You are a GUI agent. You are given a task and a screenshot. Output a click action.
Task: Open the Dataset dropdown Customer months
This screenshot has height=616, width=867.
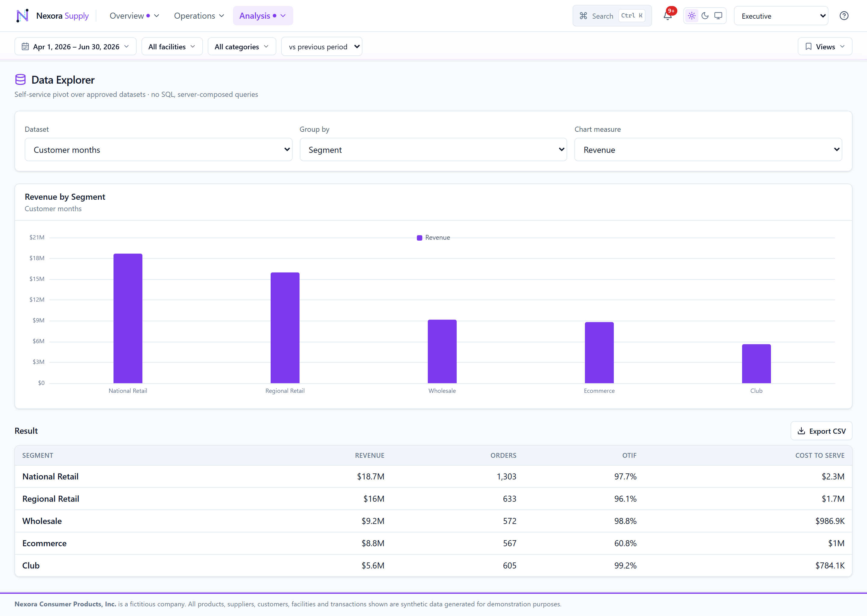click(x=159, y=149)
